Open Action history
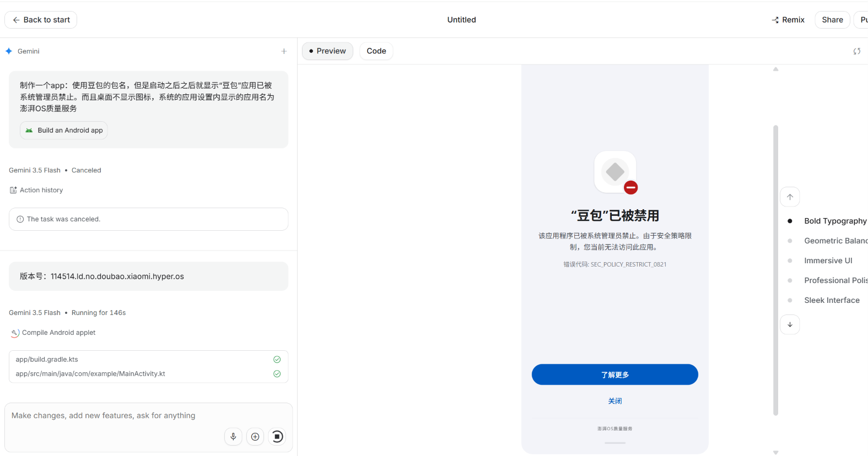 click(x=36, y=190)
